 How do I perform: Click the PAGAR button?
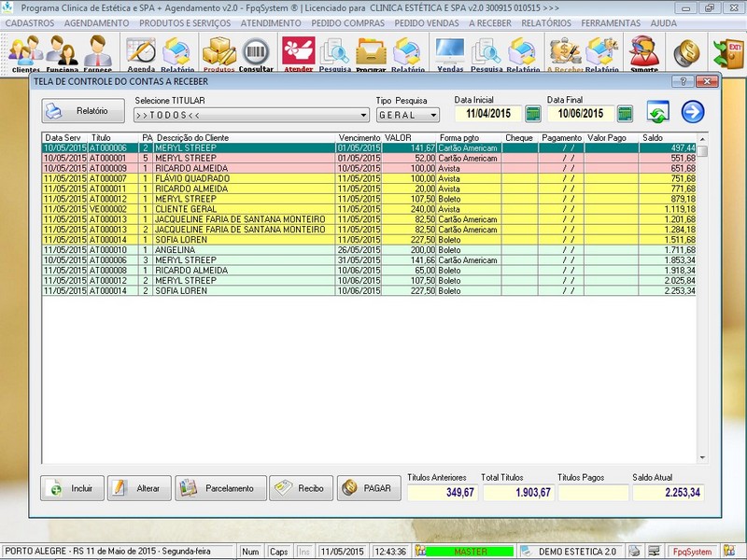[x=369, y=488]
